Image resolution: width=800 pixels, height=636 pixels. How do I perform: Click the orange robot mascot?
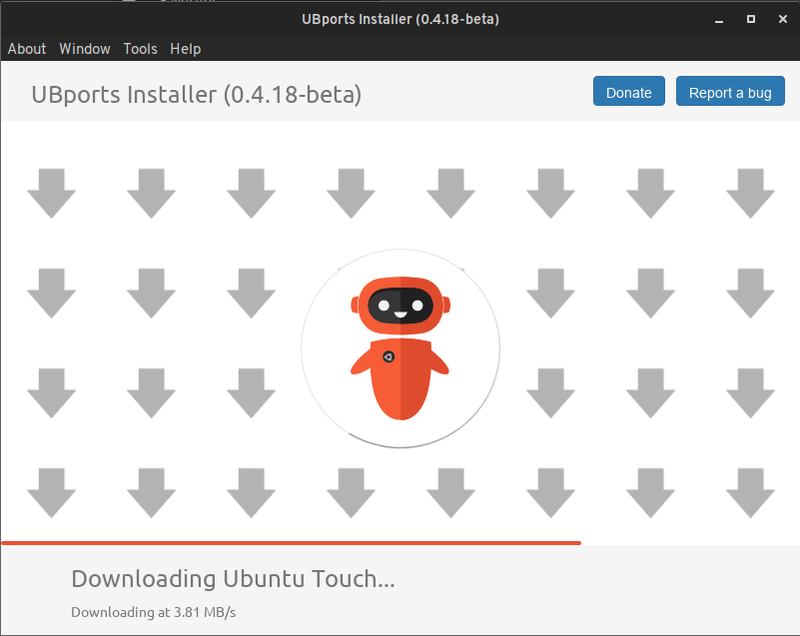pos(400,348)
